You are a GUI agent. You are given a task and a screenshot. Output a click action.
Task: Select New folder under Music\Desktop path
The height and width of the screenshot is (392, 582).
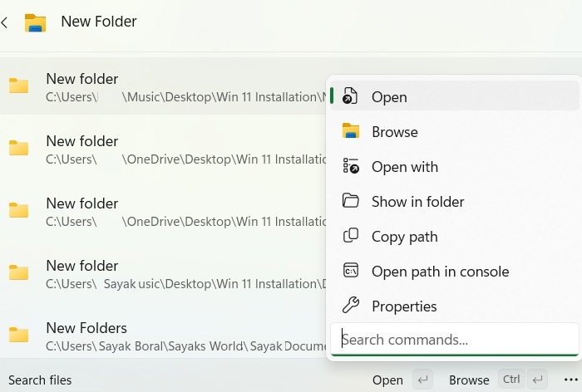click(x=163, y=86)
